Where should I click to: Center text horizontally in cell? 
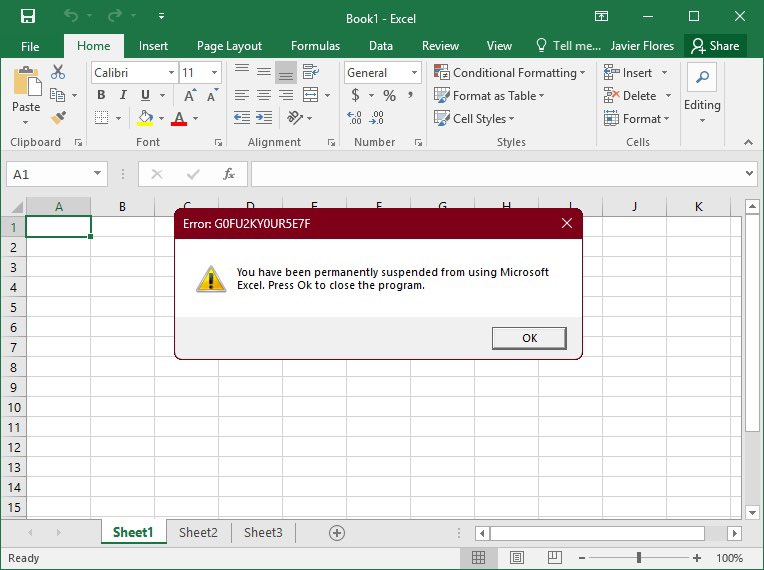(264, 95)
